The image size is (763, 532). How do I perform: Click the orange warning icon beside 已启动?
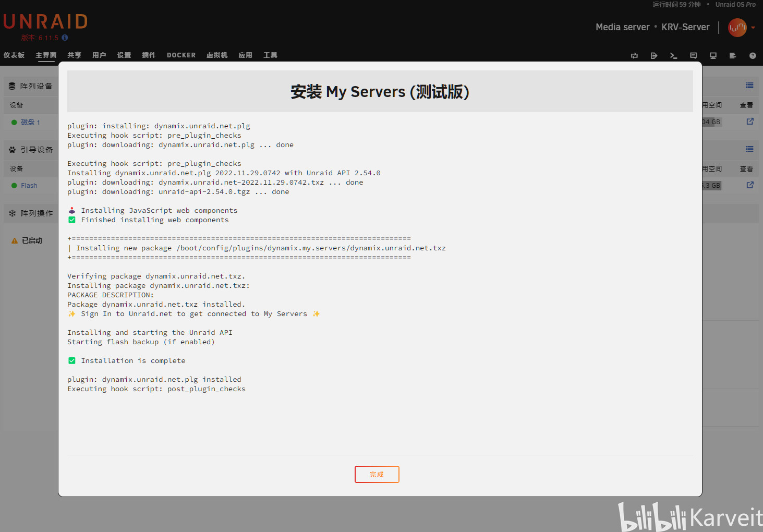coord(15,241)
